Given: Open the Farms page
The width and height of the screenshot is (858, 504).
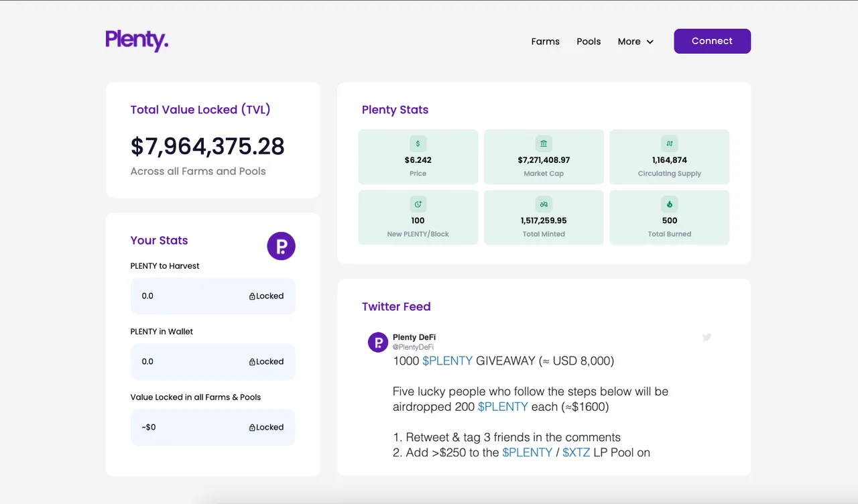Looking at the screenshot, I should coord(545,42).
